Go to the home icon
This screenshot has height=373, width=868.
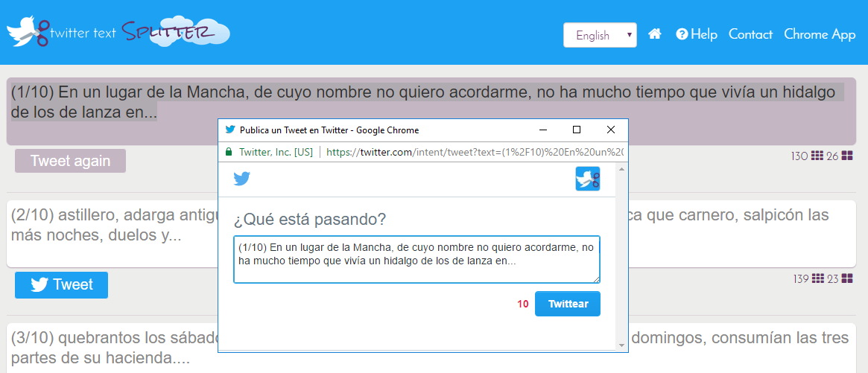point(655,34)
